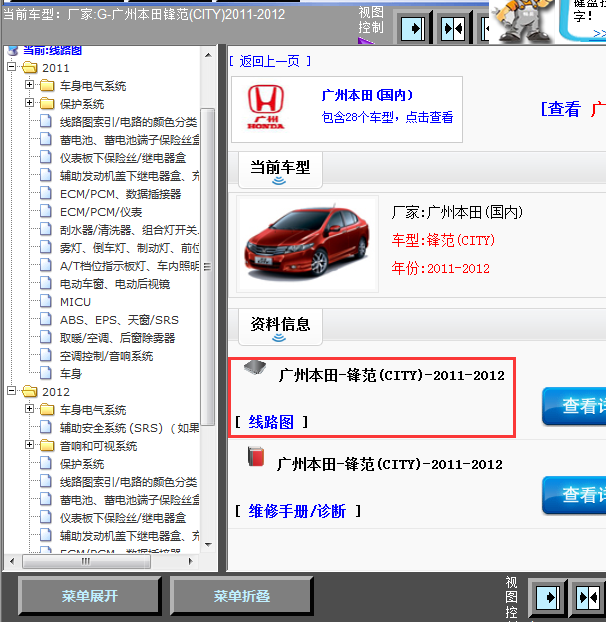The width and height of the screenshot is (606, 622).
Task: Open 辅助安全系统 (SRS) item under 2012
Action: click(x=130, y=428)
